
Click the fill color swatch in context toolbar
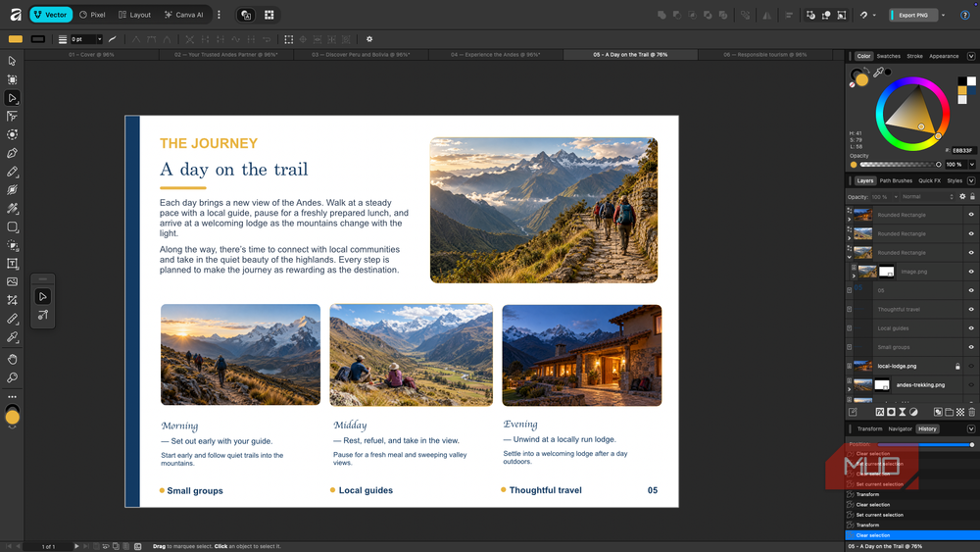pyautogui.click(x=16, y=39)
